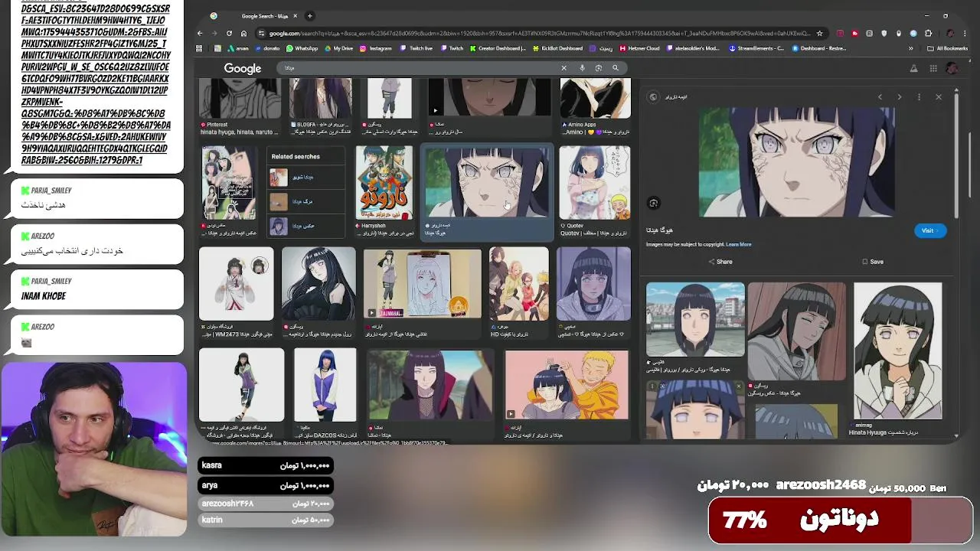Viewport: 980px width, 551px height.
Task: Open My Drive bookmark
Action: (x=339, y=48)
